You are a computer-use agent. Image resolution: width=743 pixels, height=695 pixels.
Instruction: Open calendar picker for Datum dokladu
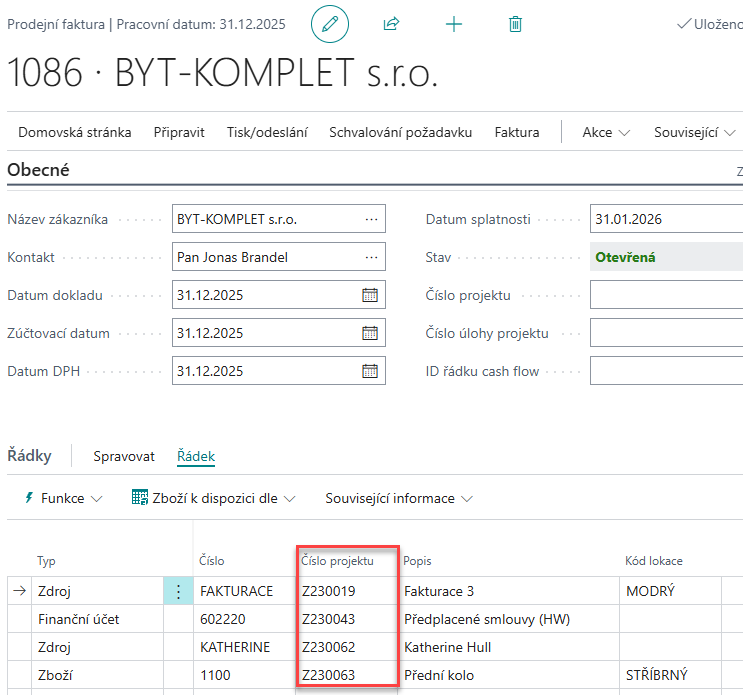tap(370, 295)
